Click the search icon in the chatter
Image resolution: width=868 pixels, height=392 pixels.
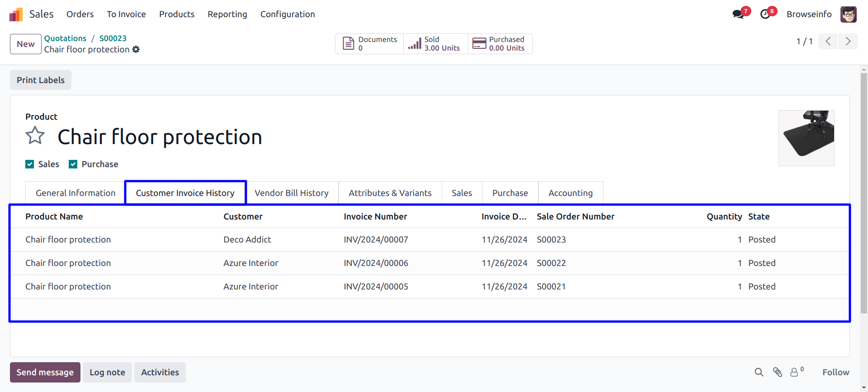(759, 372)
